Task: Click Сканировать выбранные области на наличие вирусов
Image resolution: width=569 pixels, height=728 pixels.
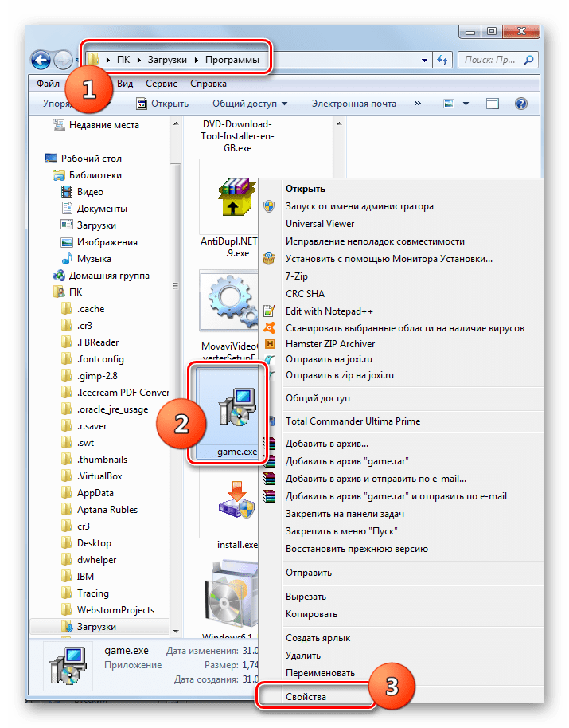Action: tap(405, 328)
